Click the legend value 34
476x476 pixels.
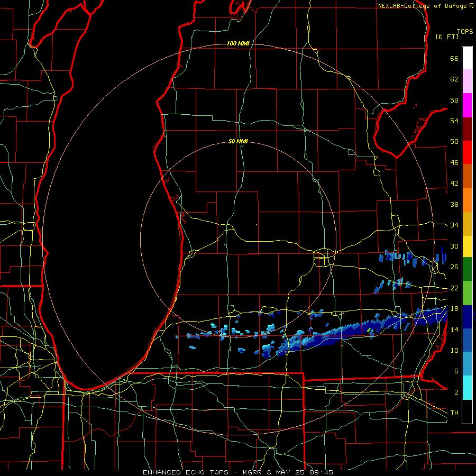point(454,225)
